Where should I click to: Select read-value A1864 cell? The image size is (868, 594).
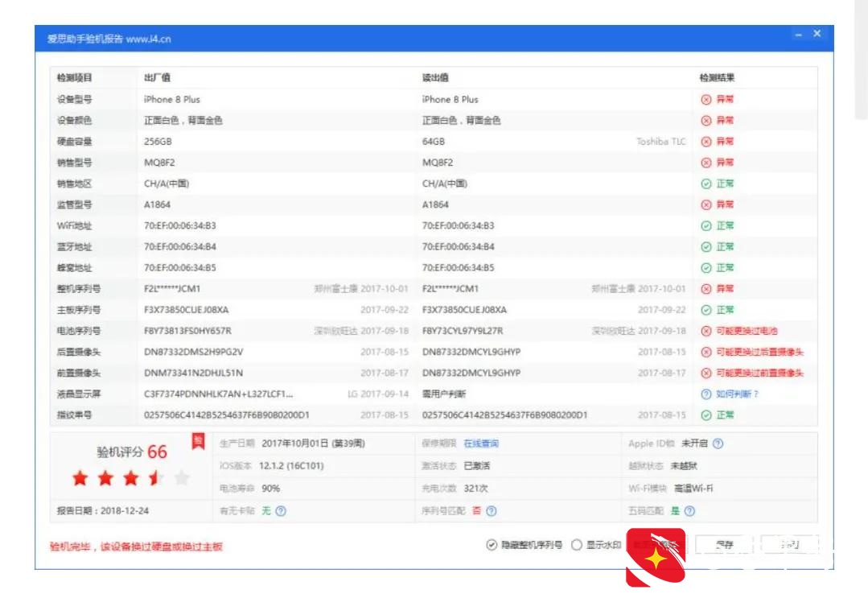(x=435, y=204)
